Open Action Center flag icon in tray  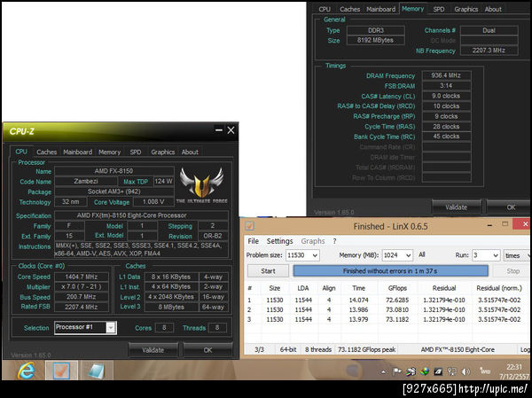point(396,372)
